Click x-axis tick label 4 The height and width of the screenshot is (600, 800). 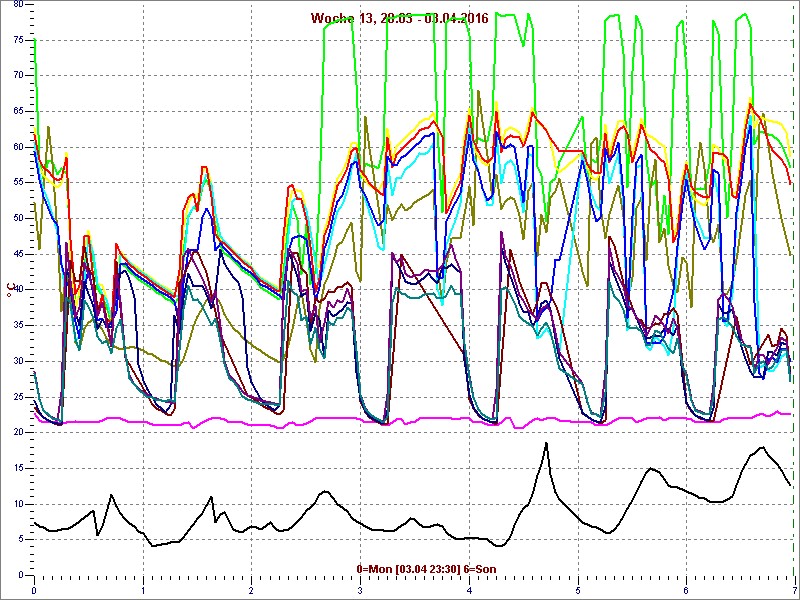(x=468, y=587)
